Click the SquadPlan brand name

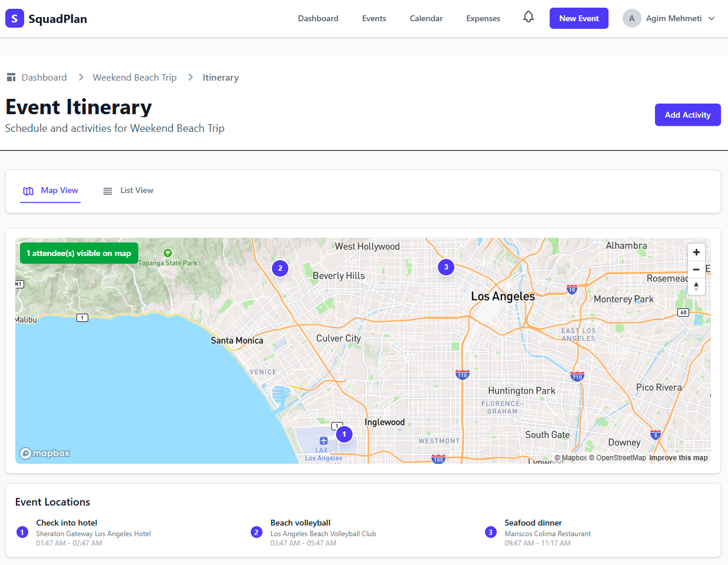click(58, 19)
